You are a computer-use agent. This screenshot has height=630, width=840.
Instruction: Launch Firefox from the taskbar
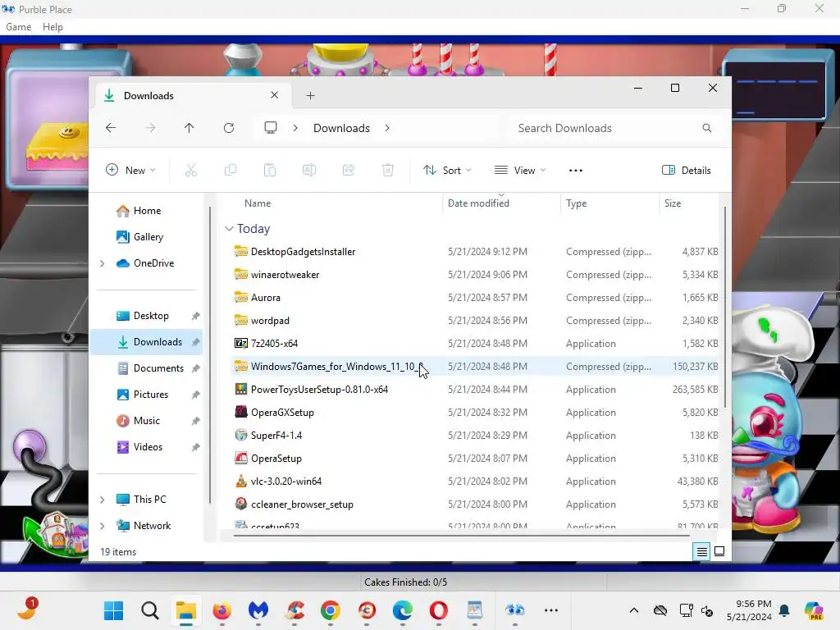(221, 610)
